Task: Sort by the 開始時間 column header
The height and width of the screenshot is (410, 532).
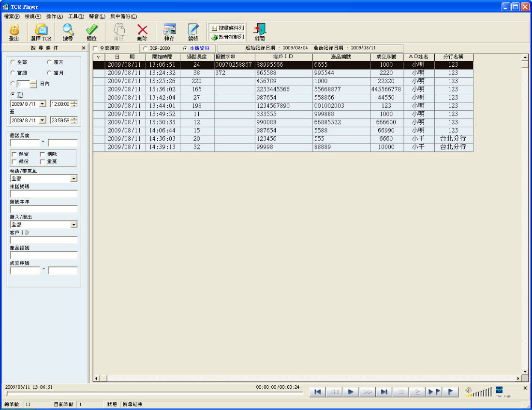Action: [163, 57]
